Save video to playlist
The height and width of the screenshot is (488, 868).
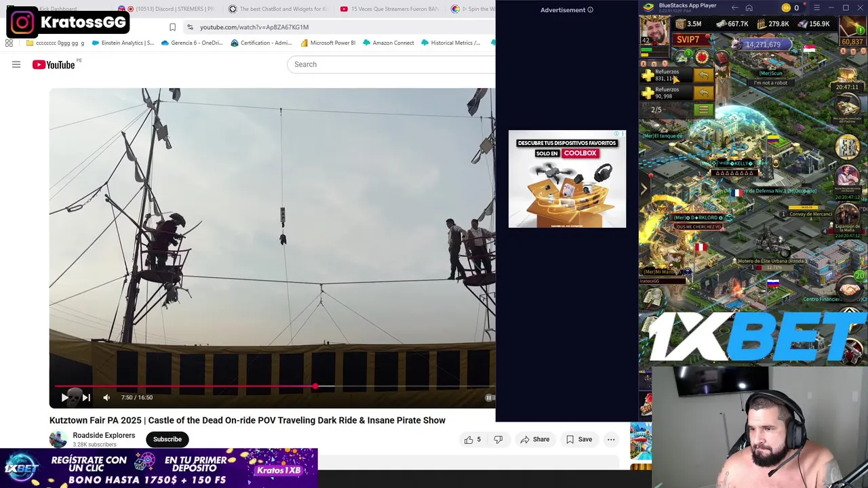tap(578, 439)
